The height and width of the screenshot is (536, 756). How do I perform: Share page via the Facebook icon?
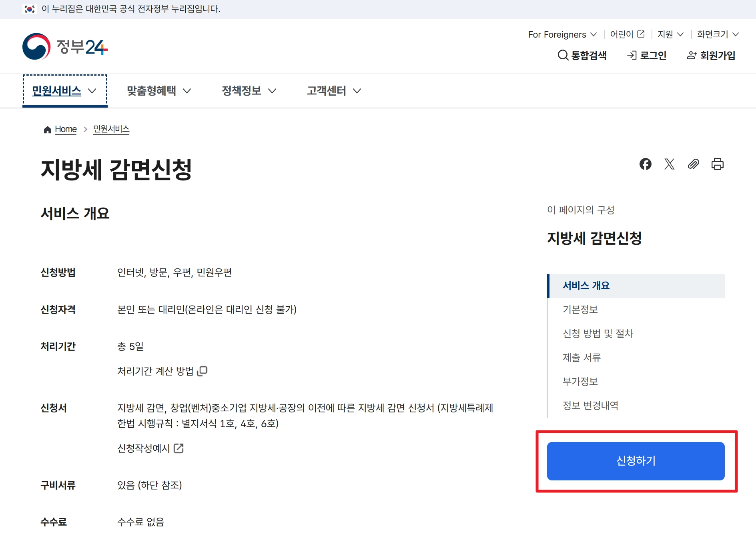tap(646, 164)
